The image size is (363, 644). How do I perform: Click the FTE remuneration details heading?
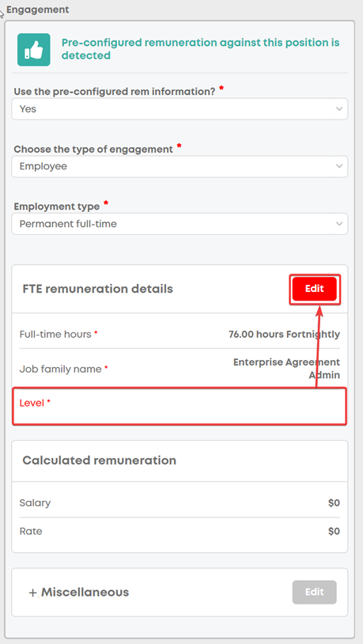(98, 289)
